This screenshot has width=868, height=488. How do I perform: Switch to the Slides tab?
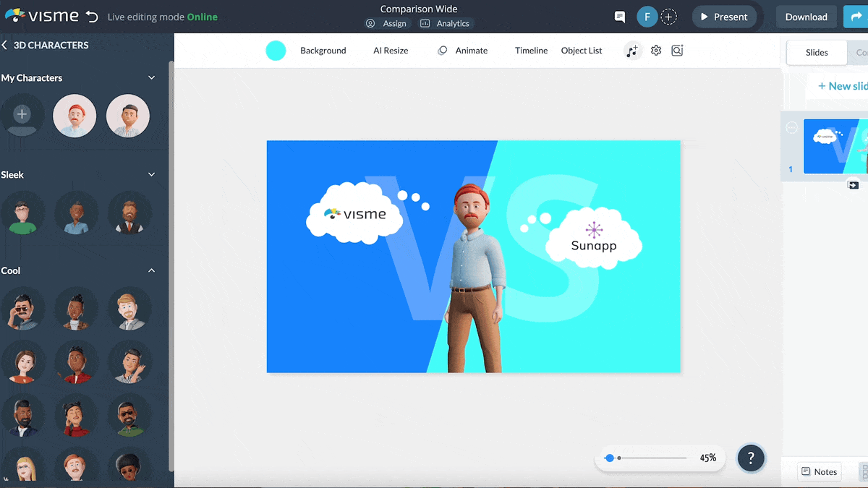tap(816, 52)
